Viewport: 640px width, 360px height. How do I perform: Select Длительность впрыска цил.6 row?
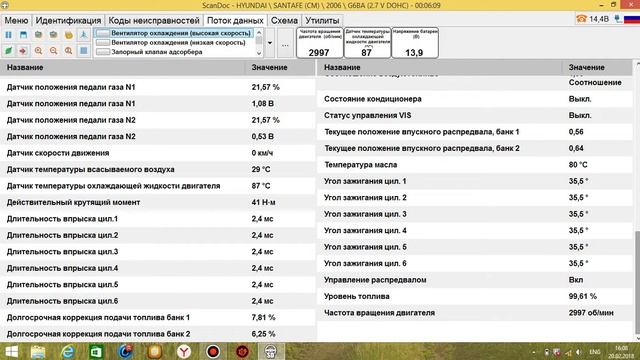tap(158, 301)
